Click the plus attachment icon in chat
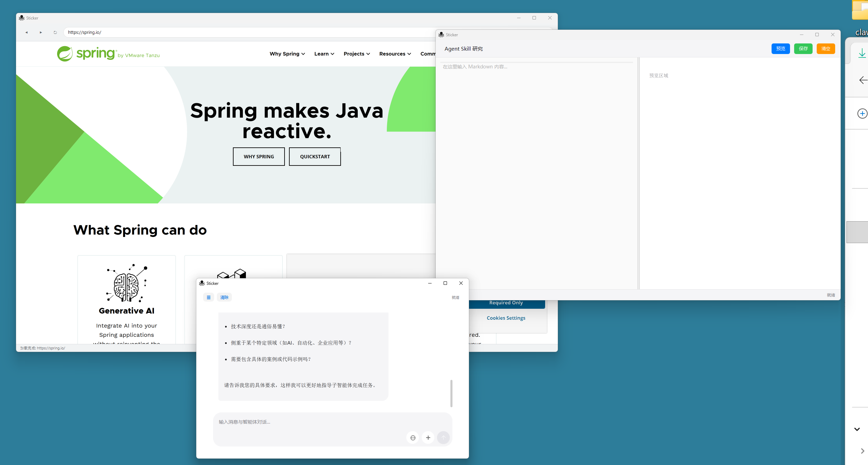868x465 pixels. tap(428, 438)
